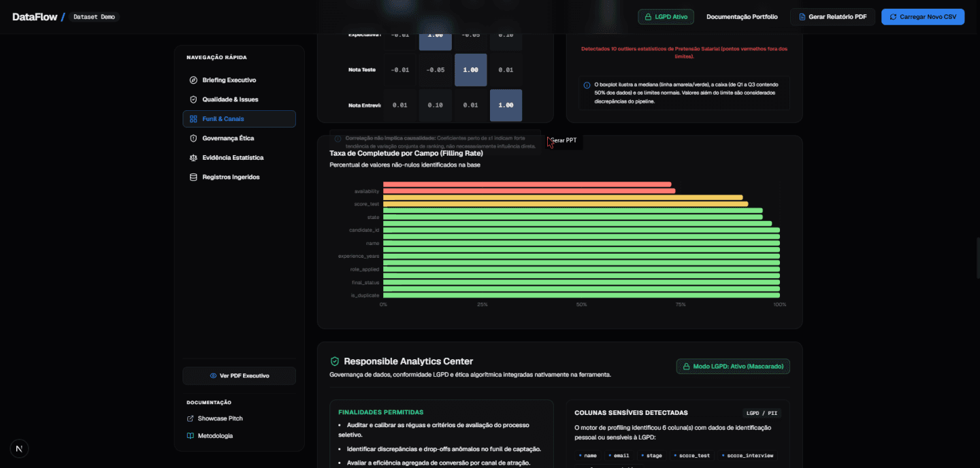Click Carregar Novo CSV button
This screenshot has height=468, width=980.
click(923, 17)
